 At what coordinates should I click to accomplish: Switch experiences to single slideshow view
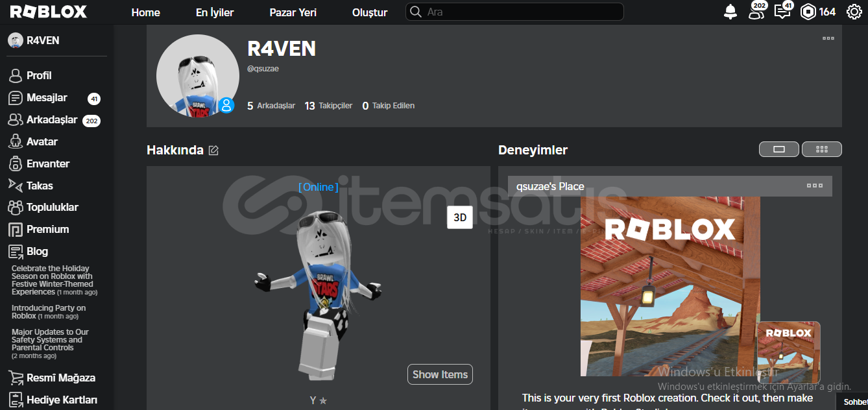pyautogui.click(x=779, y=149)
